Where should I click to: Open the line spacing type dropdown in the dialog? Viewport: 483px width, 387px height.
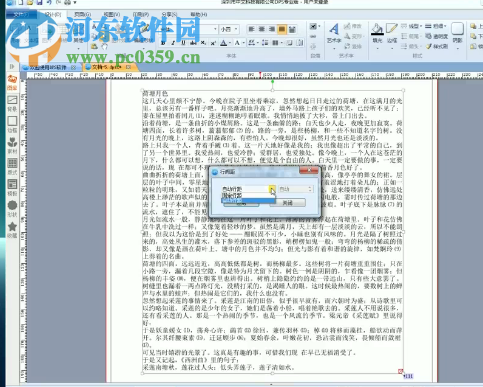coord(272,189)
